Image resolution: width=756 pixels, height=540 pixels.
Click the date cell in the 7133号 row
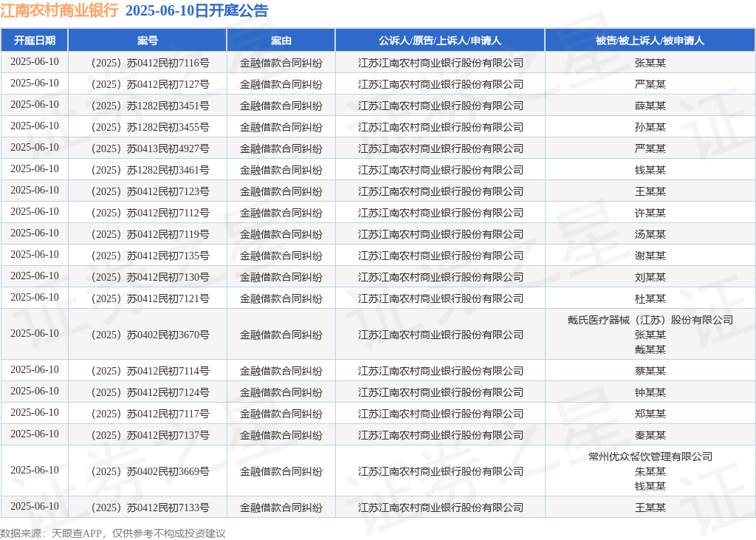[34, 506]
